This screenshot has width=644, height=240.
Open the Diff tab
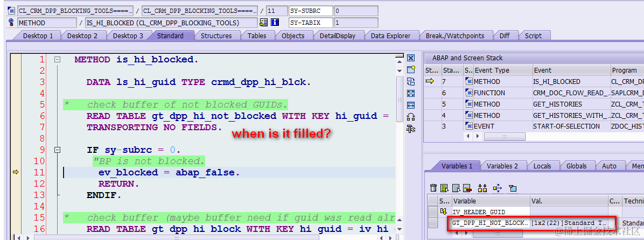coord(505,36)
